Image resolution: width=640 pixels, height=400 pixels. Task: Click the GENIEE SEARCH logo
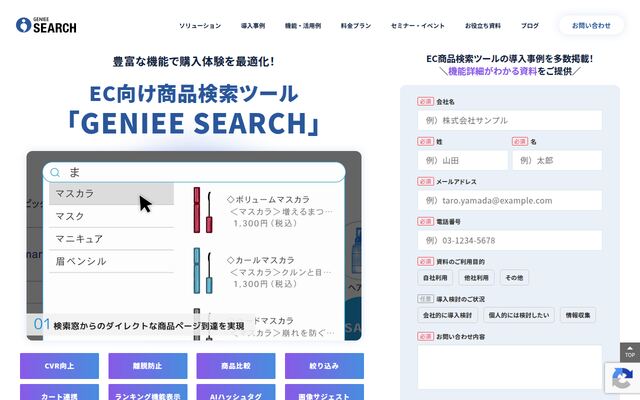[x=46, y=25]
